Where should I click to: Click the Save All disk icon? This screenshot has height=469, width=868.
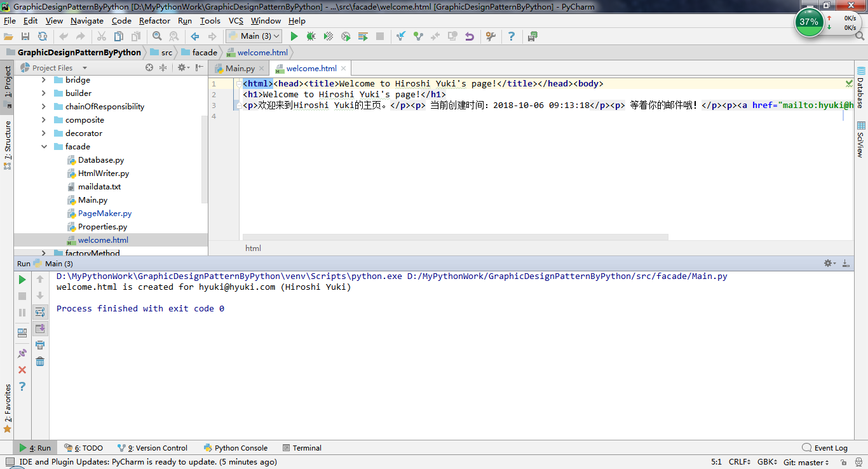pos(25,36)
